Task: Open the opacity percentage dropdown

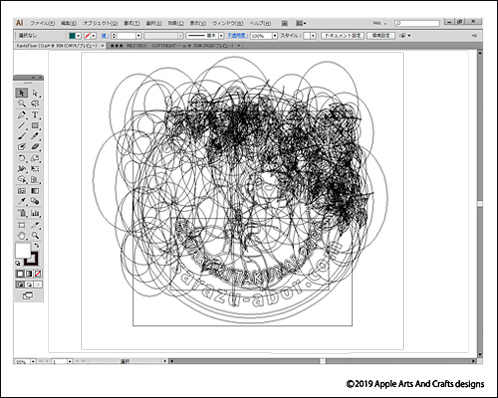Action: pos(275,35)
